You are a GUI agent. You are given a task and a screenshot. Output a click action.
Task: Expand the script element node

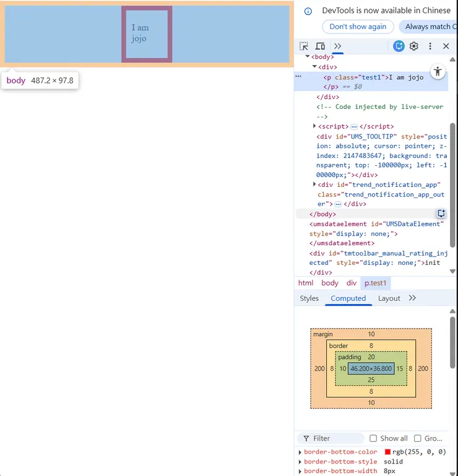(314, 126)
